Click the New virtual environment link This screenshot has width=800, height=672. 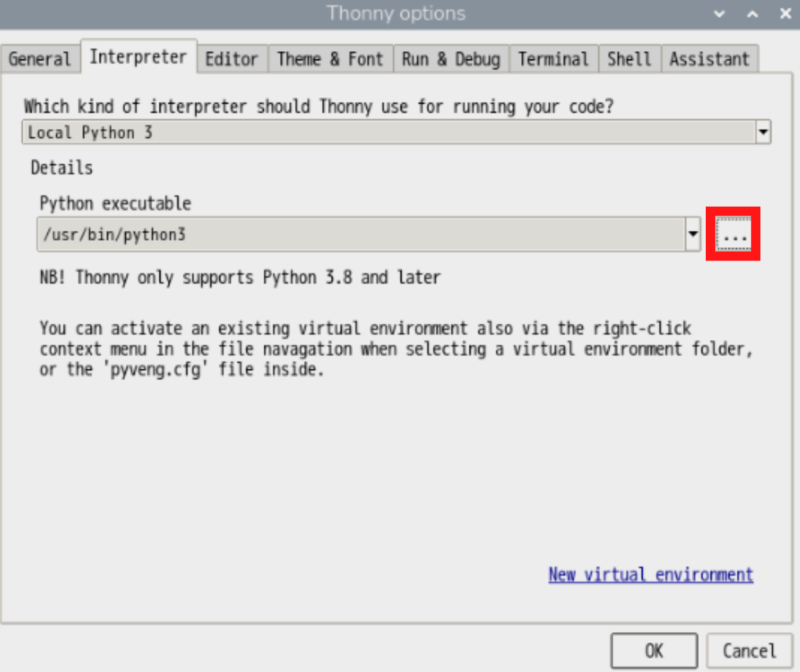[650, 575]
